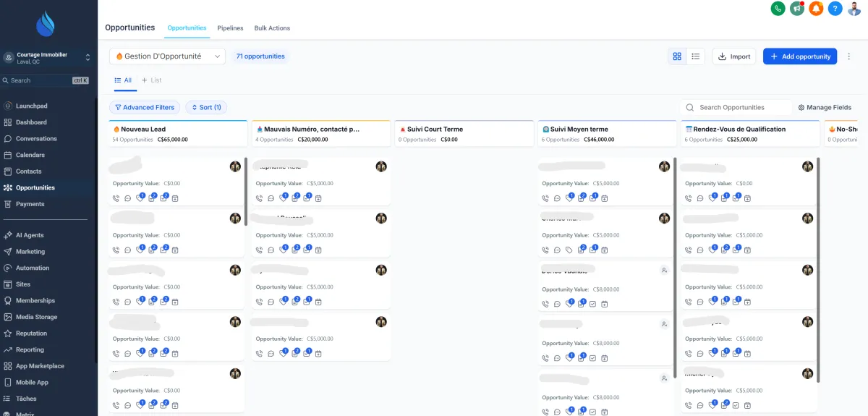Open the orange notifications bell
The width and height of the screenshot is (868, 416).
click(x=816, y=9)
